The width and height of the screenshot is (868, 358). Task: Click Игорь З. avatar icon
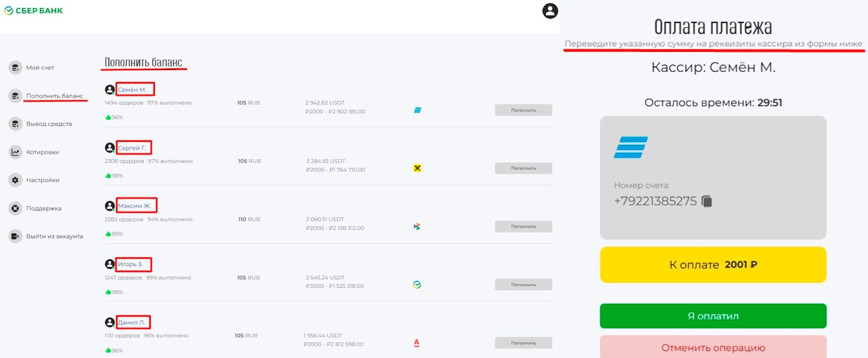(x=110, y=264)
